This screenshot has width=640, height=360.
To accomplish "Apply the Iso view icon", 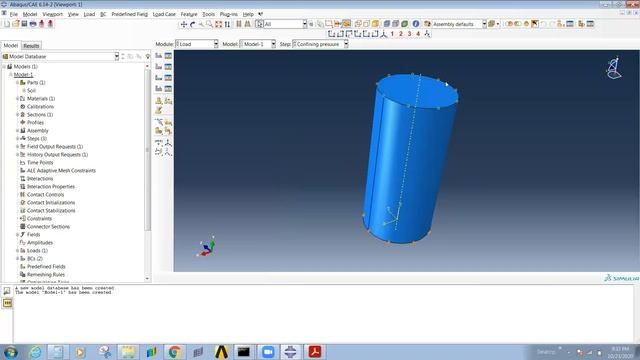I will (383, 34).
